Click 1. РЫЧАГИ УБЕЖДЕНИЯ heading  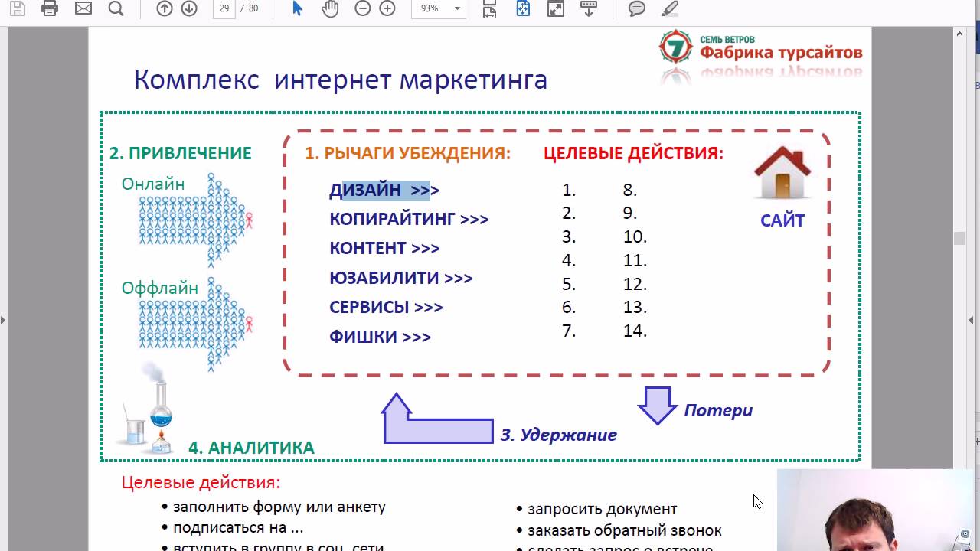(x=408, y=153)
